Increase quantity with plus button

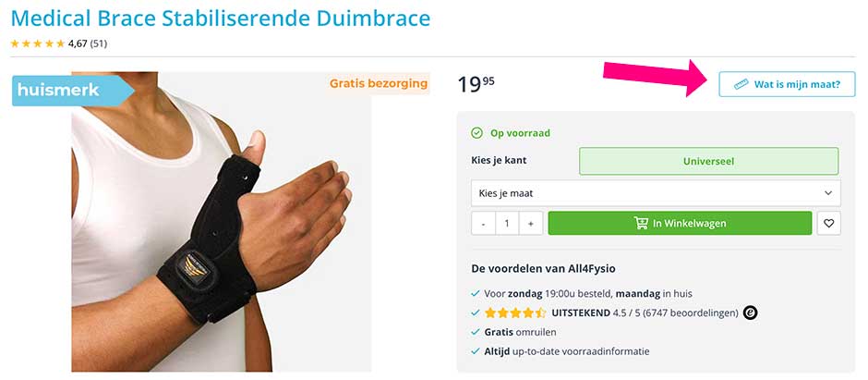point(530,223)
